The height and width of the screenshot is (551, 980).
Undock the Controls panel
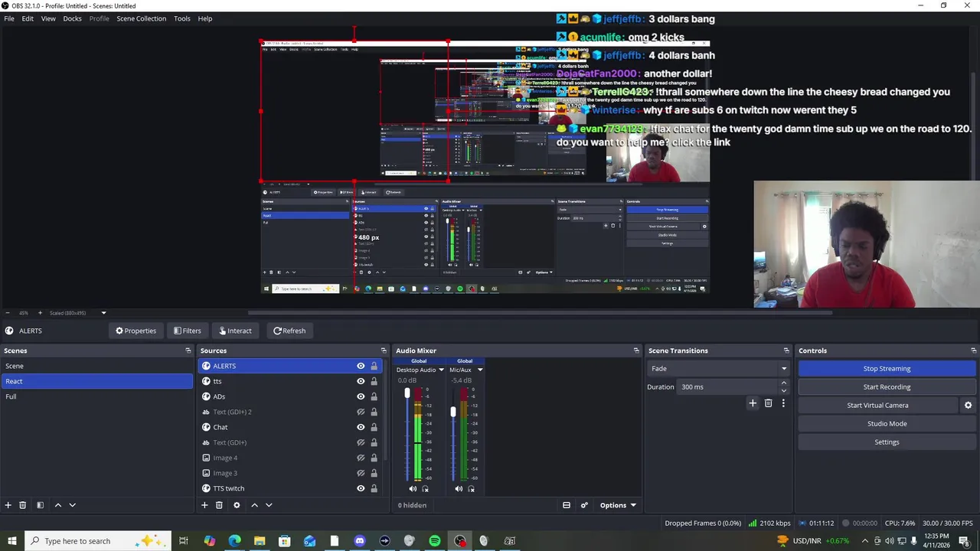(974, 350)
